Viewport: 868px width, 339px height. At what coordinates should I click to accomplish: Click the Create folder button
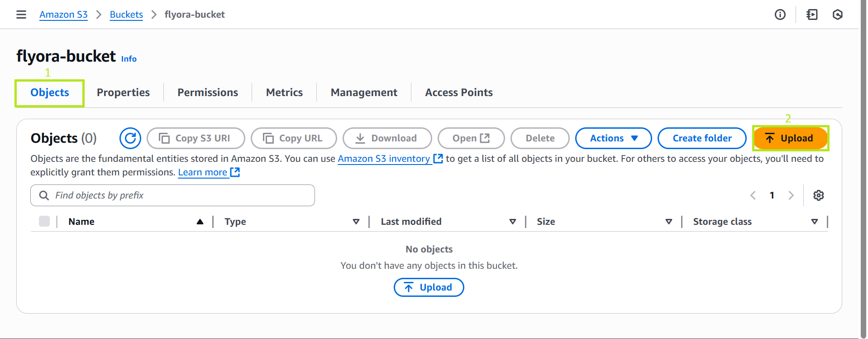(x=702, y=138)
